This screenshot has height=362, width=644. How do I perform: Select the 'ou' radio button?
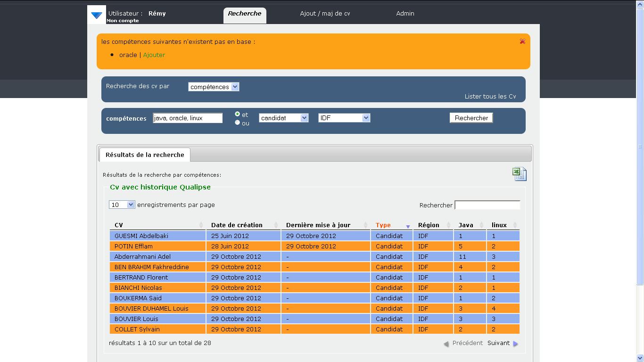[x=238, y=123]
